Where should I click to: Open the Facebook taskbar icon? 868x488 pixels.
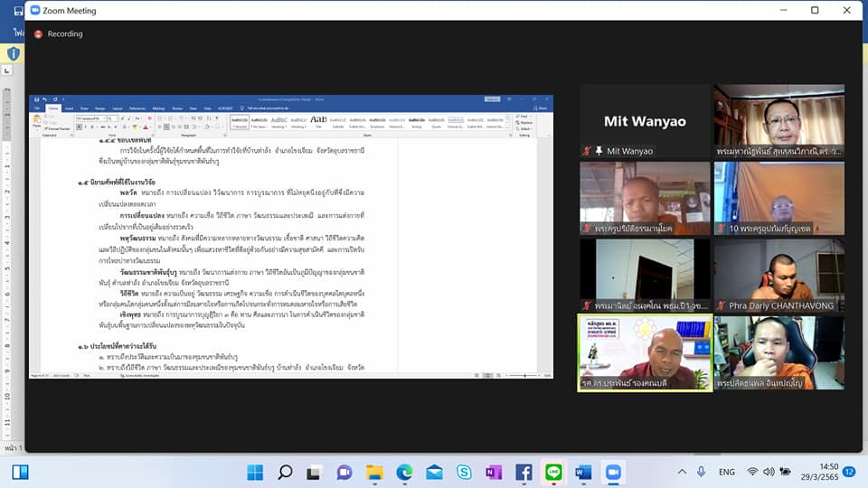point(524,473)
